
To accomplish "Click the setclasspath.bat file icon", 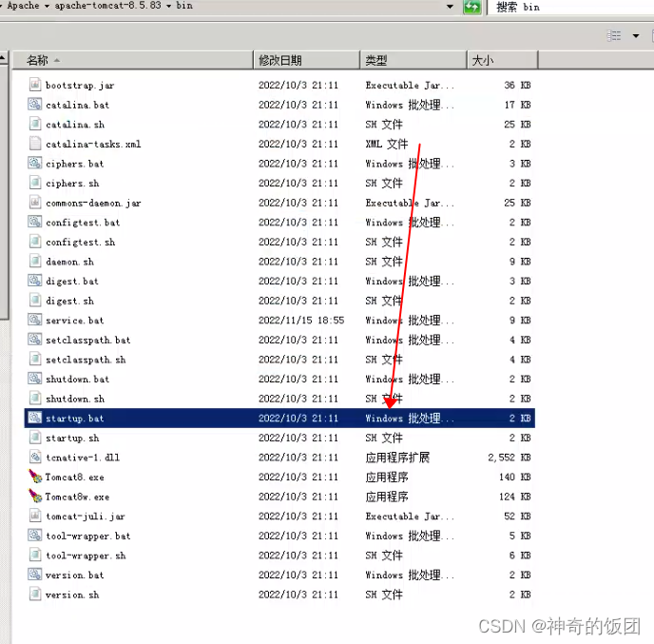I will click(35, 340).
